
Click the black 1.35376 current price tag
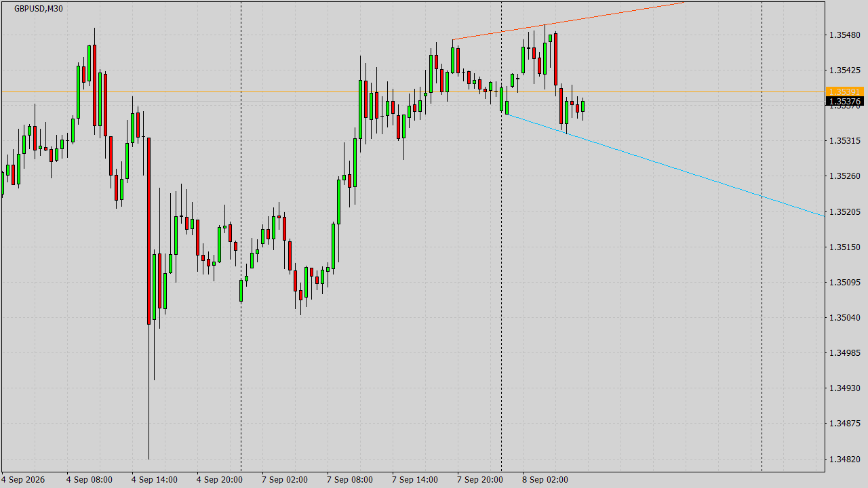tap(844, 102)
